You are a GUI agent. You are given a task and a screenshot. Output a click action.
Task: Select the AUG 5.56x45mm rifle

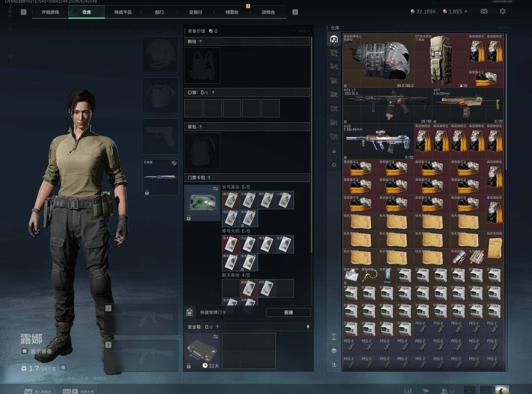pos(378,141)
